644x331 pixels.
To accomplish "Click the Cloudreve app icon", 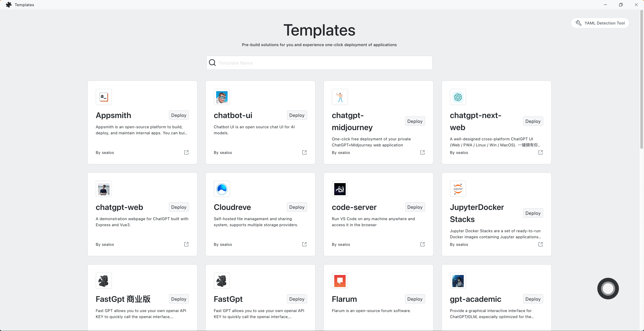I will (x=222, y=189).
